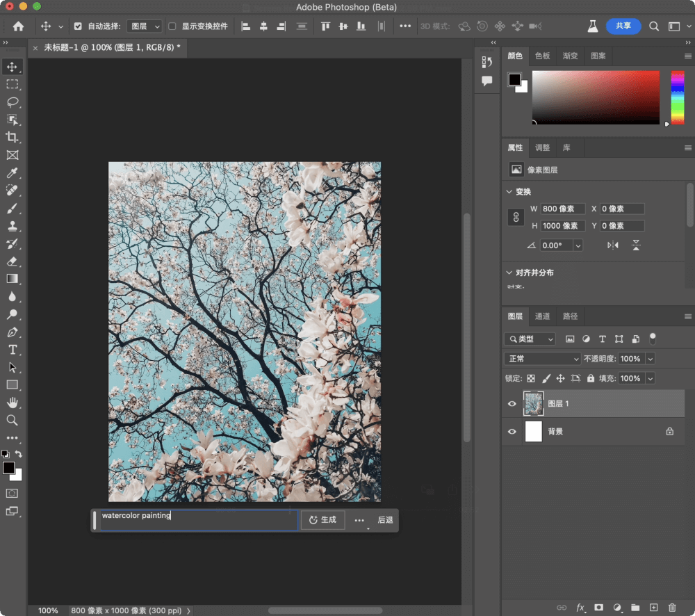Viewport: 695px width, 616px height.
Task: Open the 填充 fill dropdown arrow
Action: tap(651, 378)
